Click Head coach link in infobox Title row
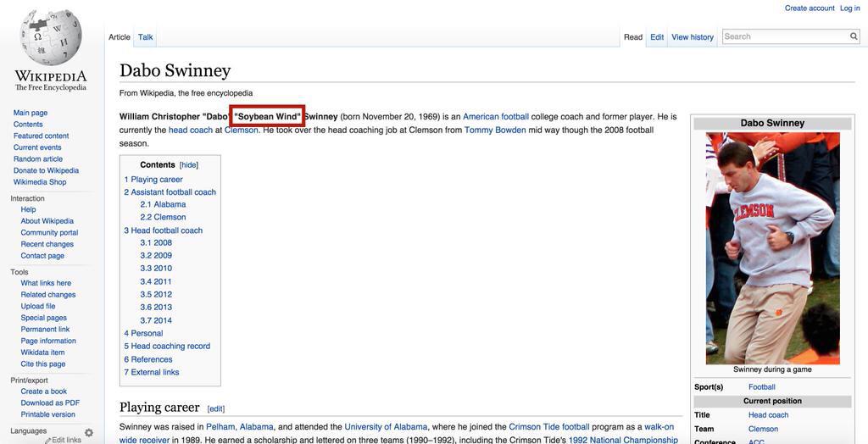The height and width of the screenshot is (444, 868). [768, 415]
